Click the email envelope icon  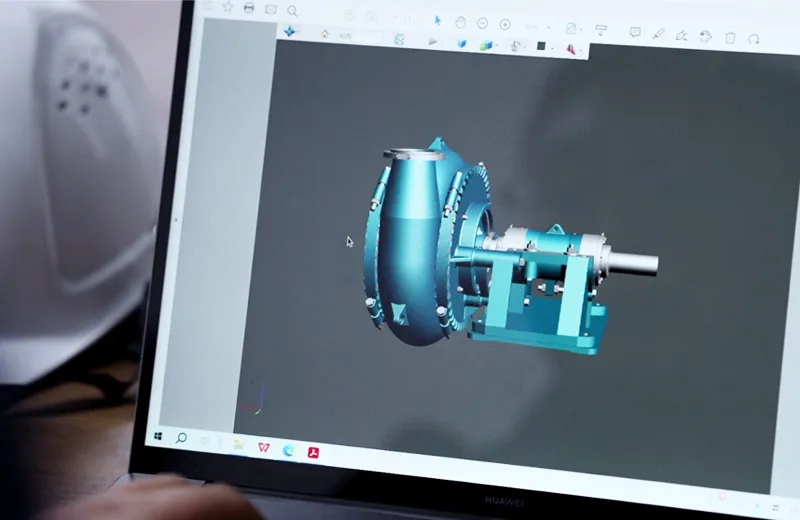coord(270,9)
